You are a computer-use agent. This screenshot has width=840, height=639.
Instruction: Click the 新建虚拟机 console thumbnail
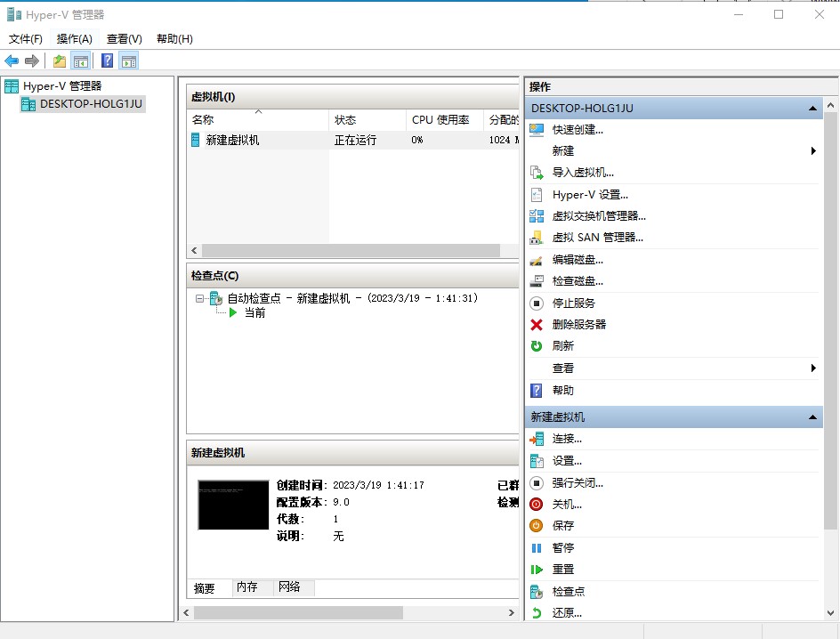pyautogui.click(x=233, y=506)
